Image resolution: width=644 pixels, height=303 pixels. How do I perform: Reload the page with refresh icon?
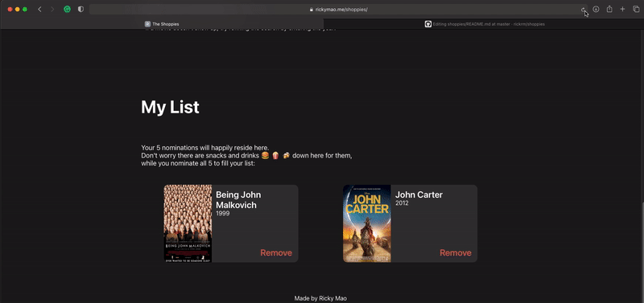point(583,10)
